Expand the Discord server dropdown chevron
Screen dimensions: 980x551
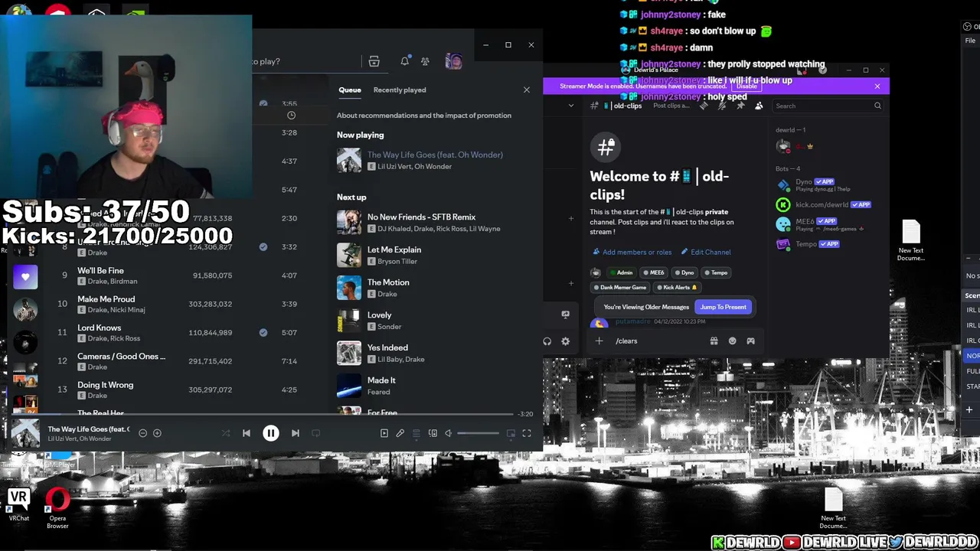point(570,106)
